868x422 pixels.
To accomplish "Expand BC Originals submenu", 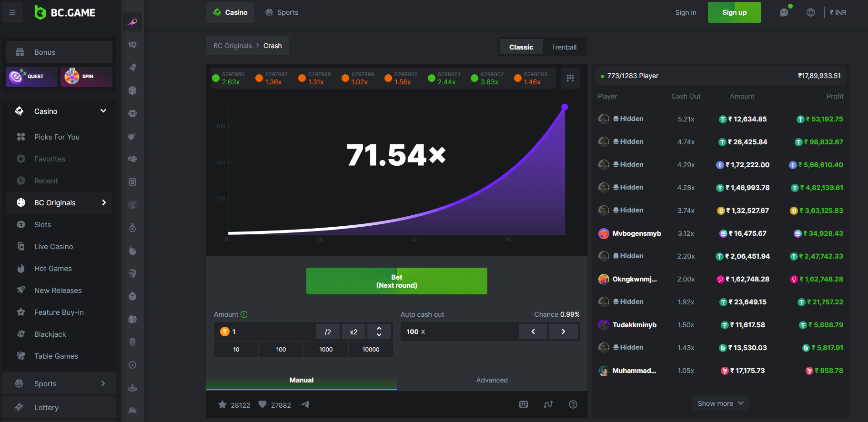I will (x=104, y=203).
